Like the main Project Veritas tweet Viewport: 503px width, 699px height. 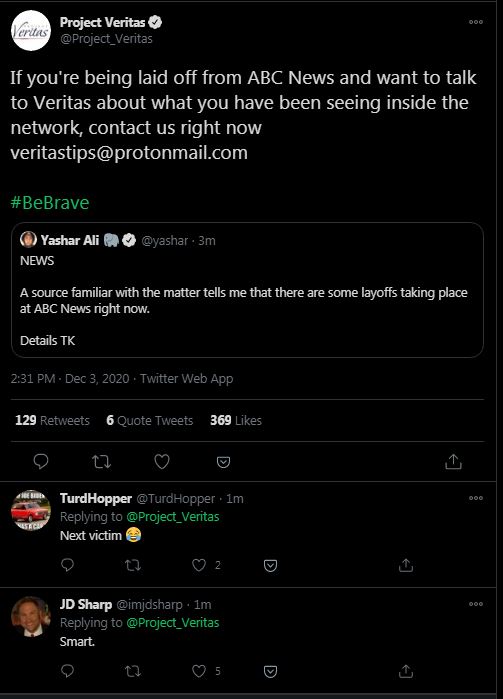pos(162,461)
